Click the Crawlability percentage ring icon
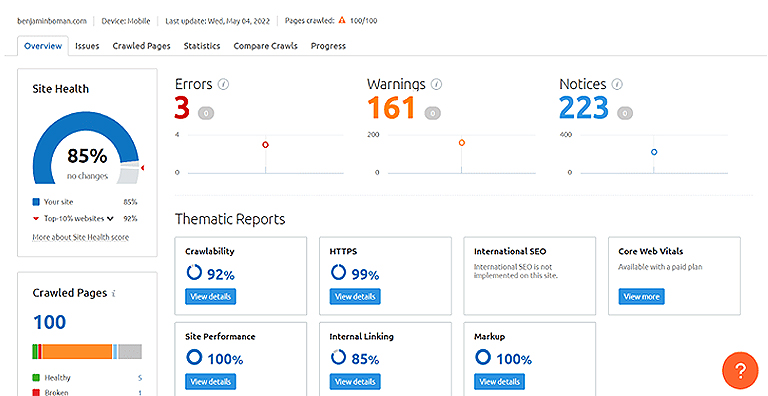Screen dimensions: 768x396 194,272
